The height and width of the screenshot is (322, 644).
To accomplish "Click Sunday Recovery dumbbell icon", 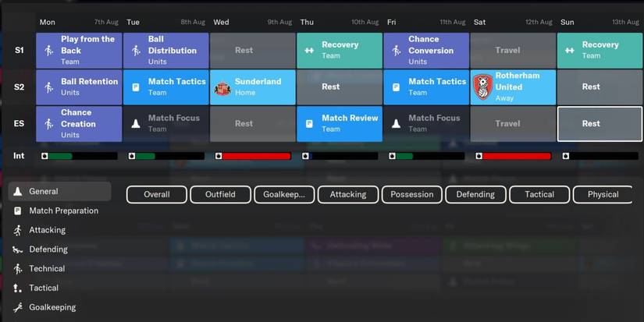I will (x=570, y=51).
